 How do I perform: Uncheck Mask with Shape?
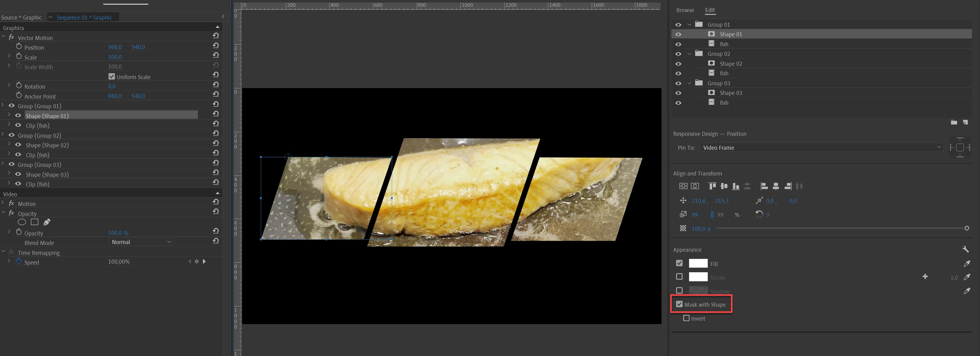tap(679, 304)
